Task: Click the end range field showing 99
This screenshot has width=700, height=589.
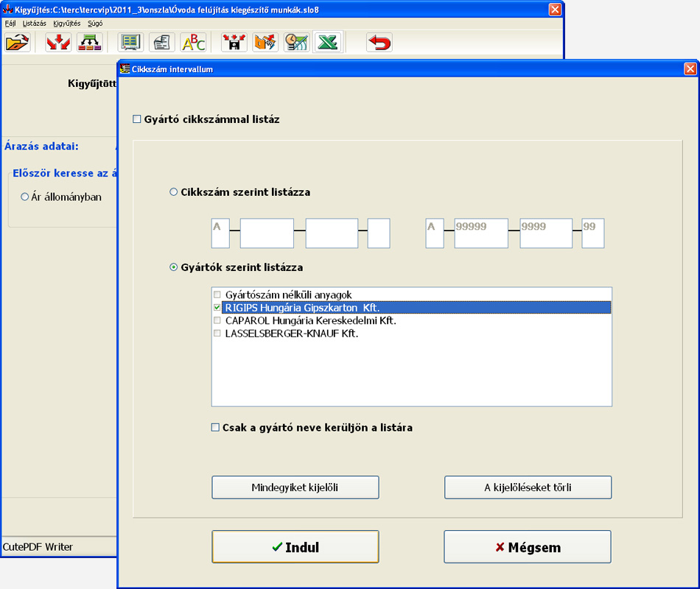Action: point(593,233)
